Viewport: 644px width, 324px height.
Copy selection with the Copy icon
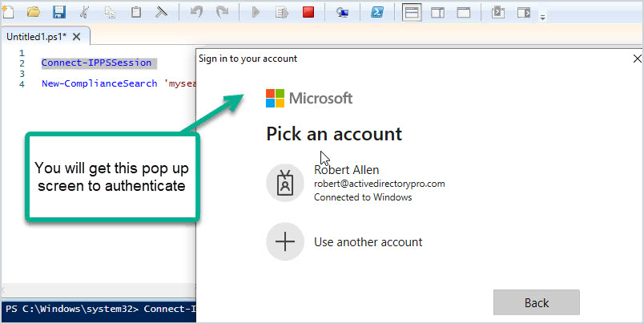[110, 12]
